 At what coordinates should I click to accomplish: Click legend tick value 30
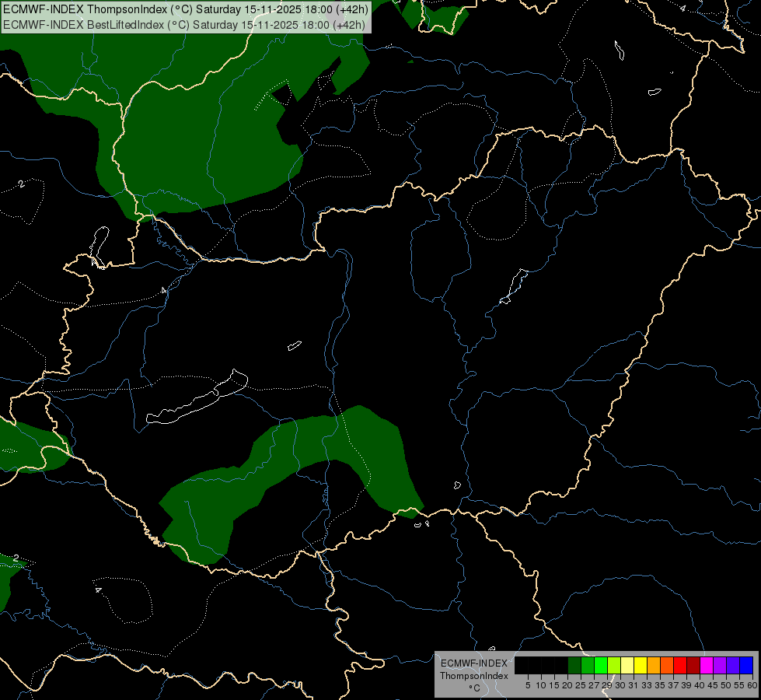tap(620, 685)
